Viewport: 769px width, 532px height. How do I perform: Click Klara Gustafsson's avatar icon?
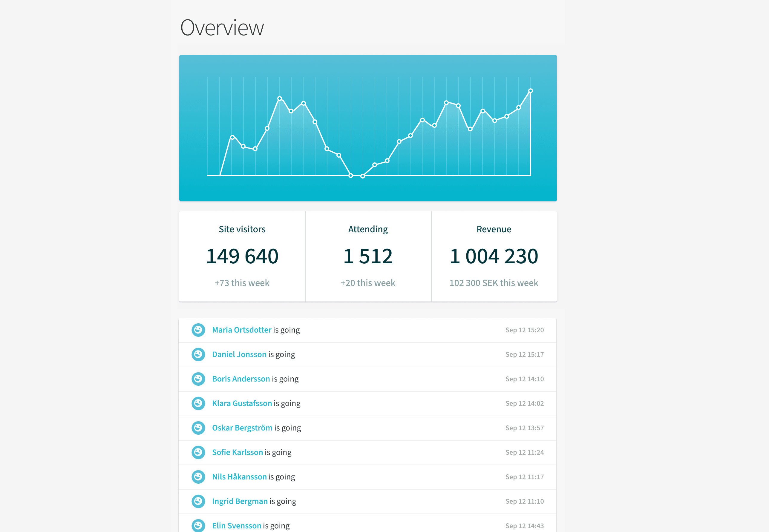[198, 403]
